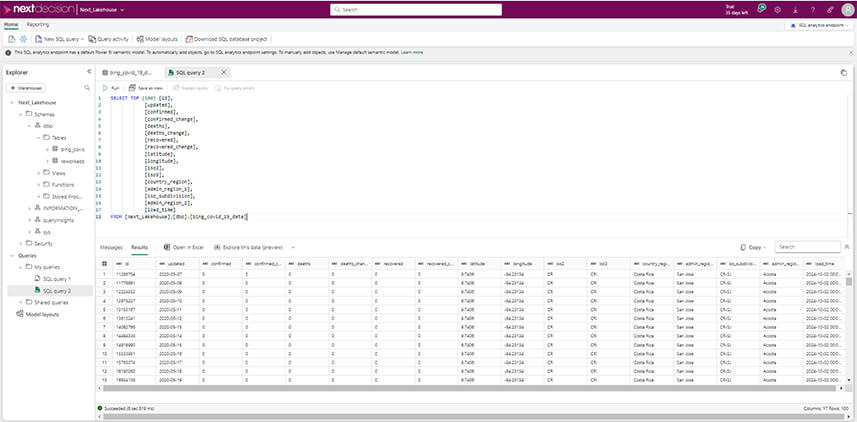Open the SQL endpoint settings gear icon
Screen dimensions: 857x422
(x=24, y=39)
